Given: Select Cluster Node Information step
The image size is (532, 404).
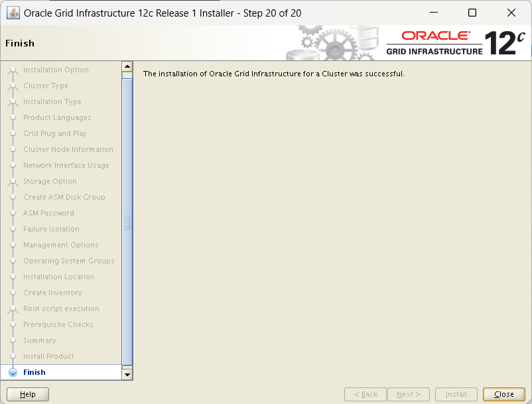Looking at the screenshot, I should pyautogui.click(x=68, y=149).
